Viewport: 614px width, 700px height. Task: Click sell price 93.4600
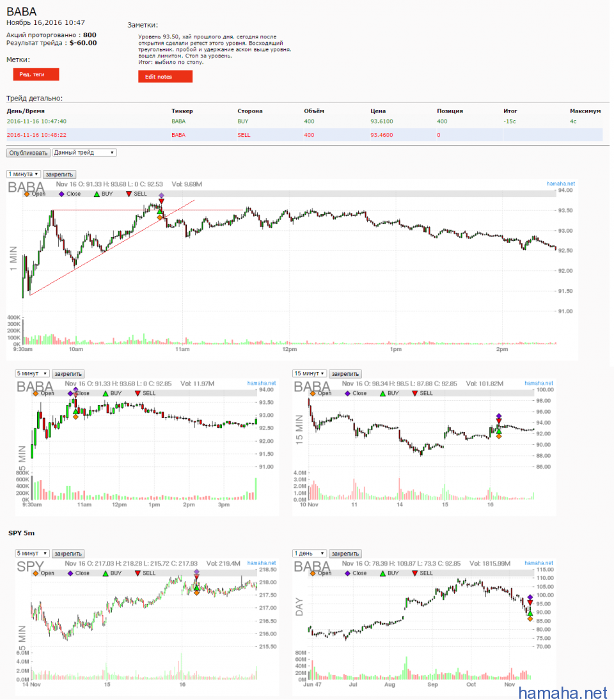(382, 135)
